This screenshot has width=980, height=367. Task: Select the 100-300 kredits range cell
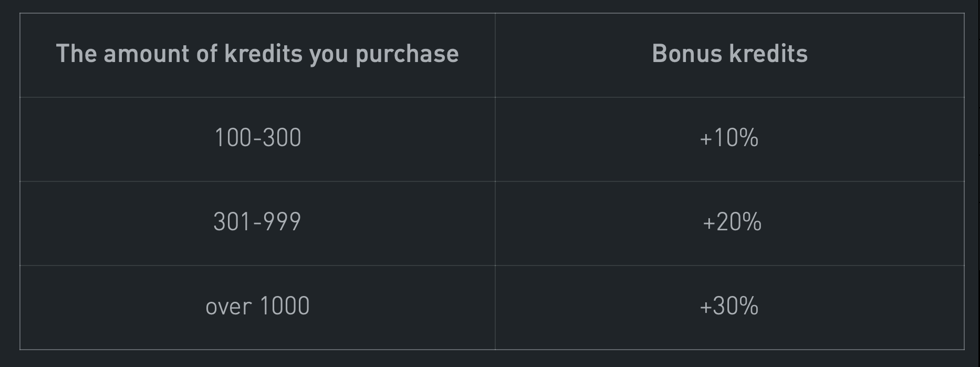click(x=257, y=138)
